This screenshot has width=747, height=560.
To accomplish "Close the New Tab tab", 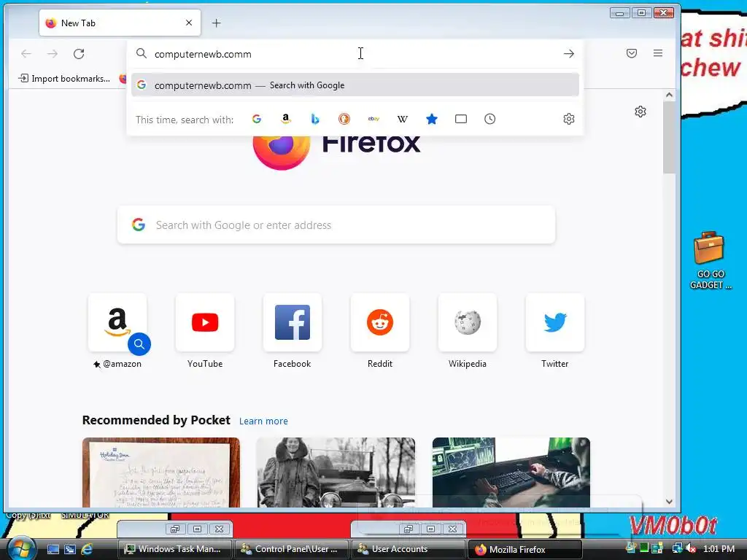I will [189, 23].
